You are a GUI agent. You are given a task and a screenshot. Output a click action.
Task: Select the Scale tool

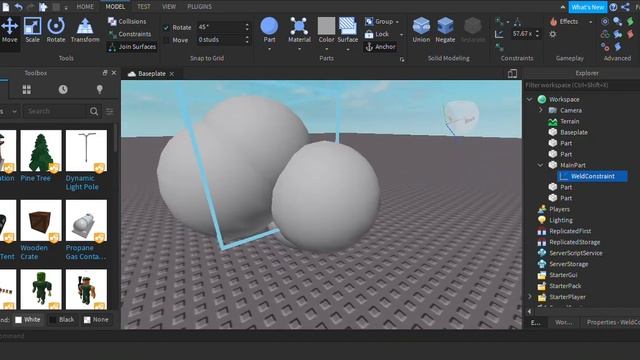pyautogui.click(x=32, y=30)
